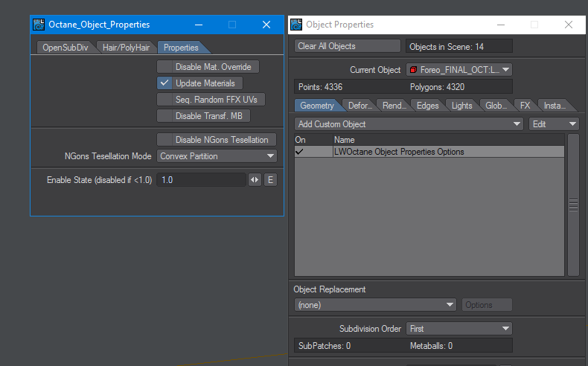Screen dimensions: 588x366
Task: Click Metaballs: 0 readout
Action: (431, 346)
